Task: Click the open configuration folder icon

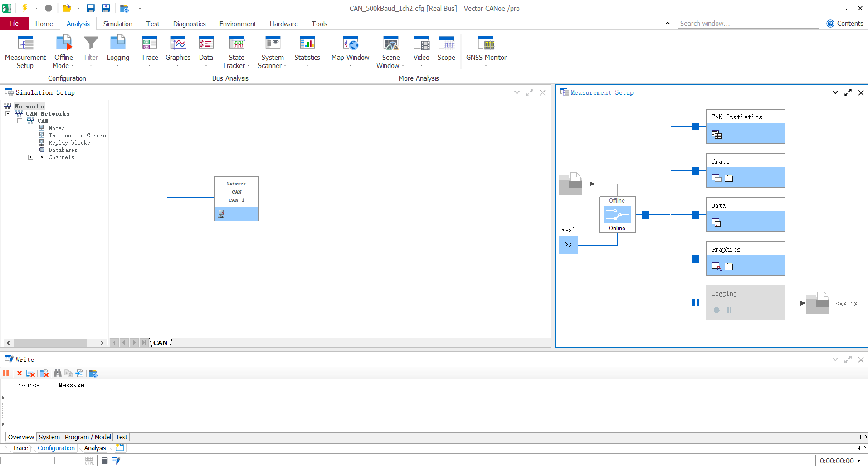Action: (x=67, y=8)
